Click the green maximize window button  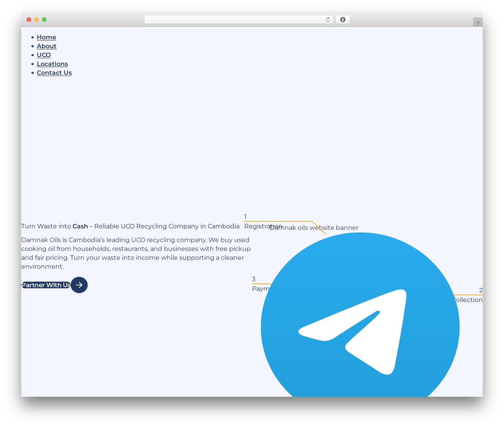coord(44,20)
